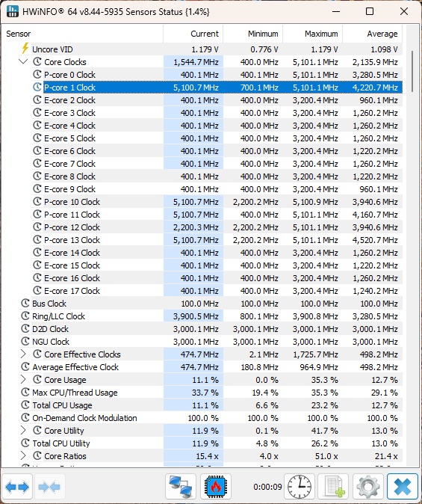Expand the Core Usage group
The width and height of the screenshot is (422, 504).
click(23, 379)
